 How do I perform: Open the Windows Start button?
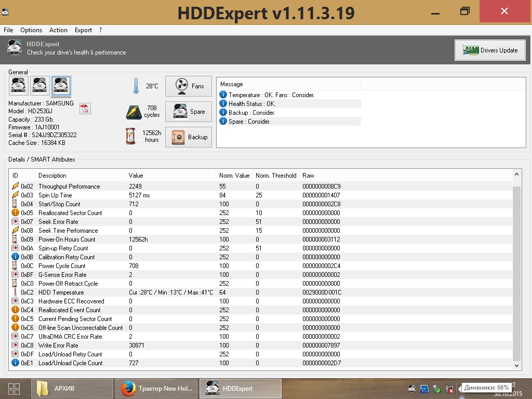14,389
